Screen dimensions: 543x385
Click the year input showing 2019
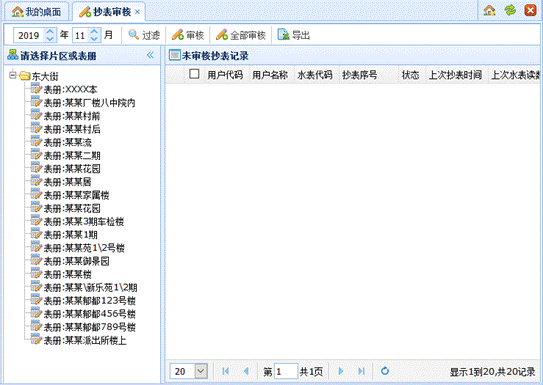tap(29, 35)
